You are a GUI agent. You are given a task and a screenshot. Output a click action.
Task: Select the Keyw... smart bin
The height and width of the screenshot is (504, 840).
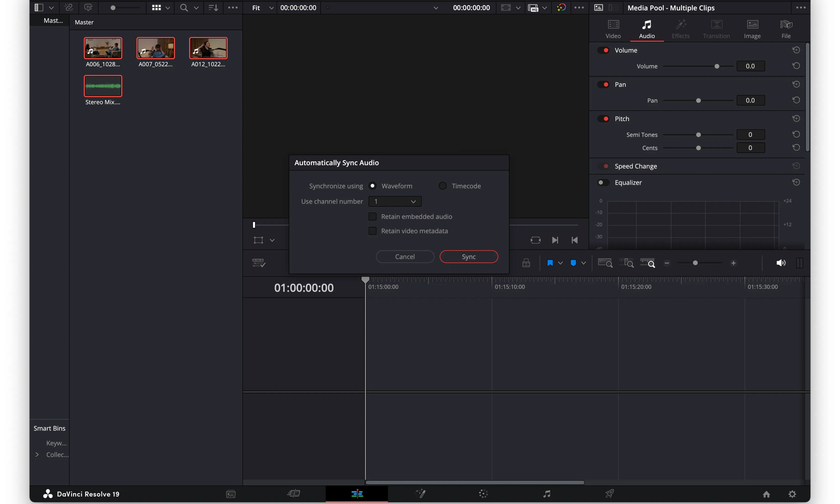(56, 443)
